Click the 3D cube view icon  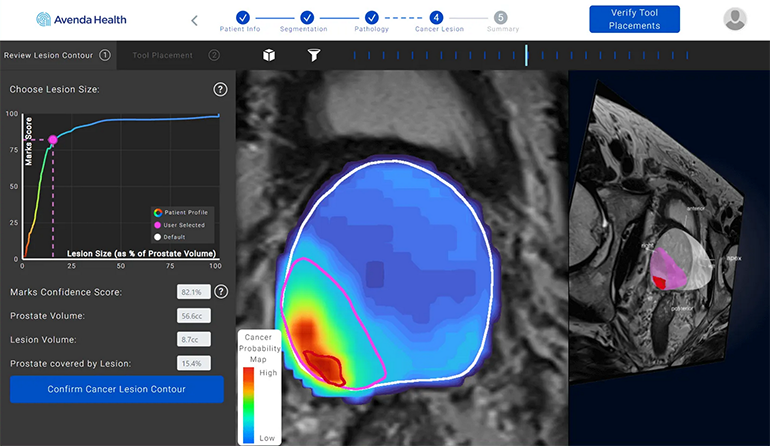(268, 55)
